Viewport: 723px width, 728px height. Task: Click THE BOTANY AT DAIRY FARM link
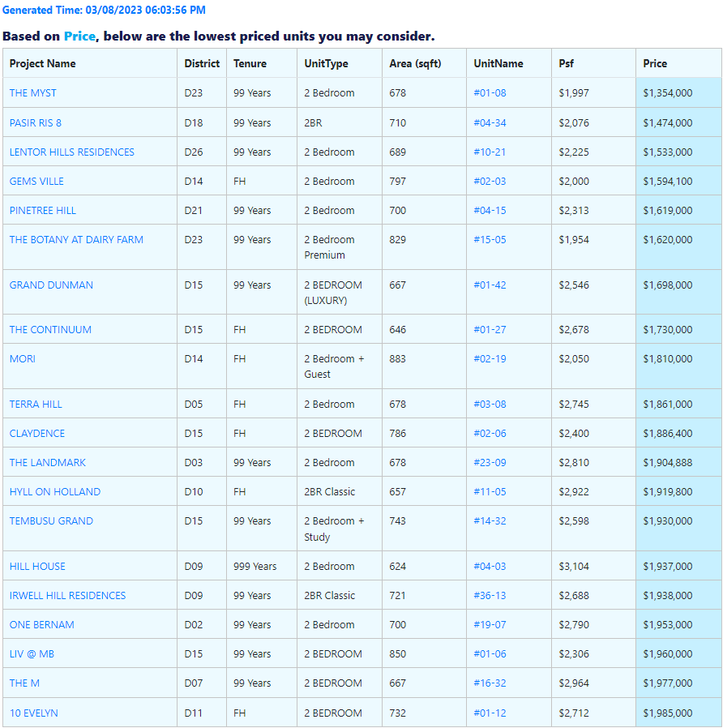pos(76,240)
